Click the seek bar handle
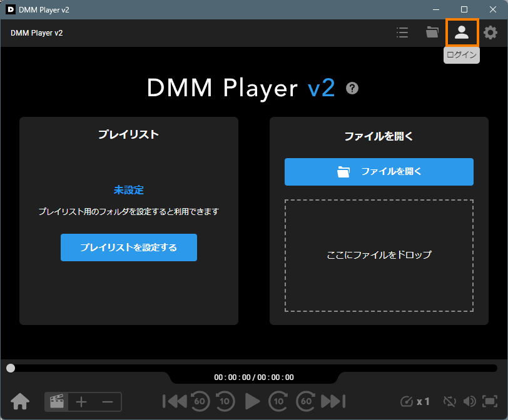The height and width of the screenshot is (420, 508). [11, 368]
